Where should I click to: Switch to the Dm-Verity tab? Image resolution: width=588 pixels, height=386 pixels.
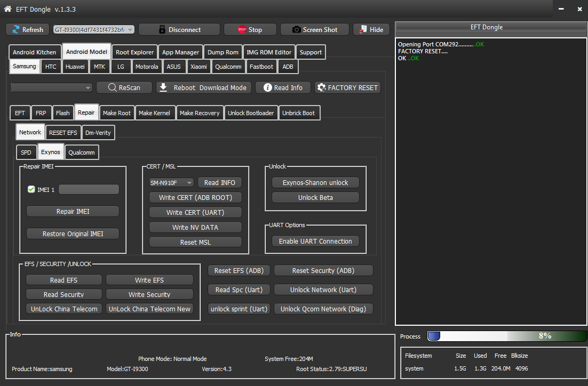click(x=98, y=133)
